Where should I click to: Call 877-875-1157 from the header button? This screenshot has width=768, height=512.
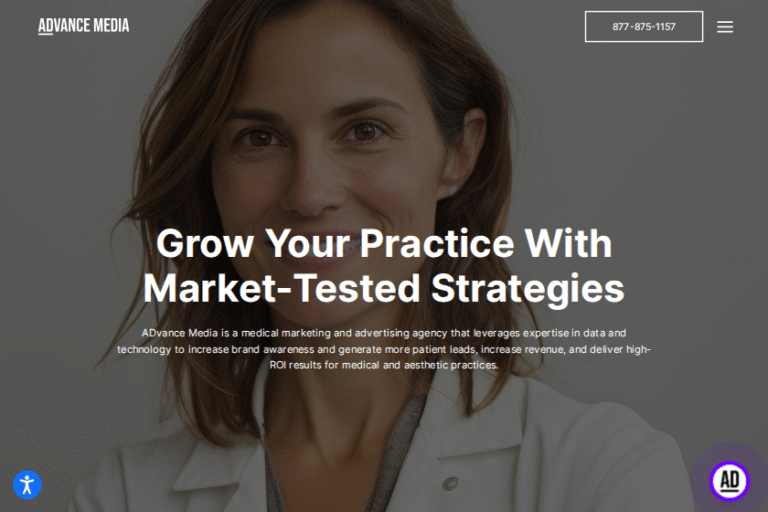pyautogui.click(x=644, y=26)
